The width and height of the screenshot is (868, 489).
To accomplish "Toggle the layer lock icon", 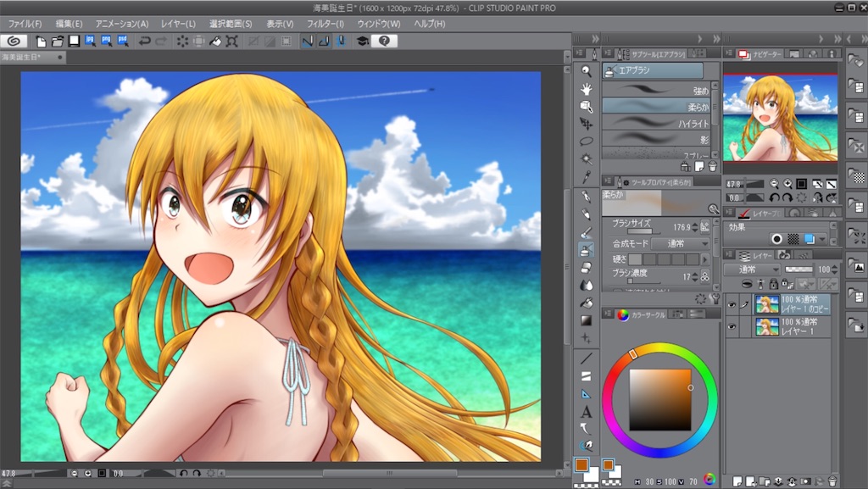I will pyautogui.click(x=772, y=284).
